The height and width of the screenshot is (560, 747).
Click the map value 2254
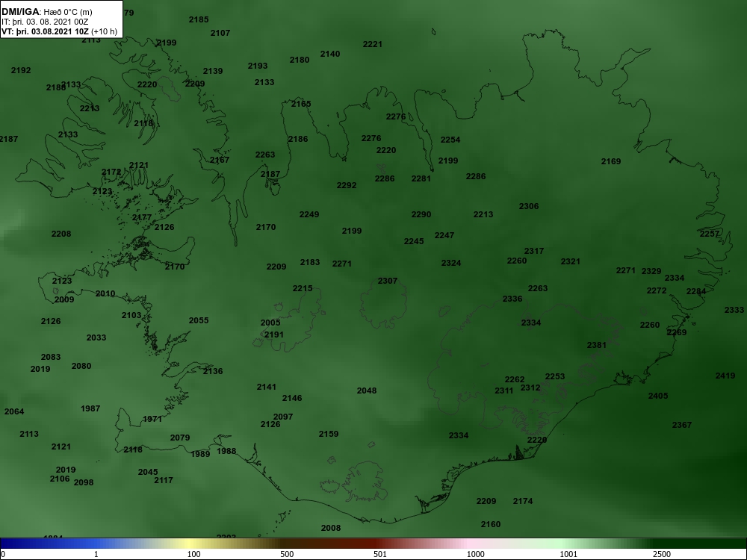click(450, 140)
